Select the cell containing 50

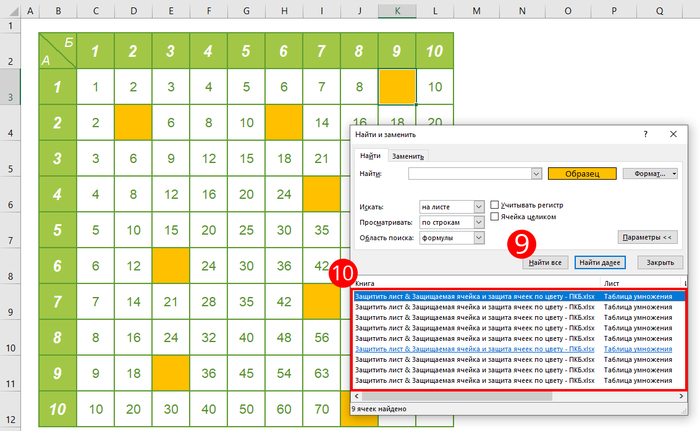coord(246,409)
